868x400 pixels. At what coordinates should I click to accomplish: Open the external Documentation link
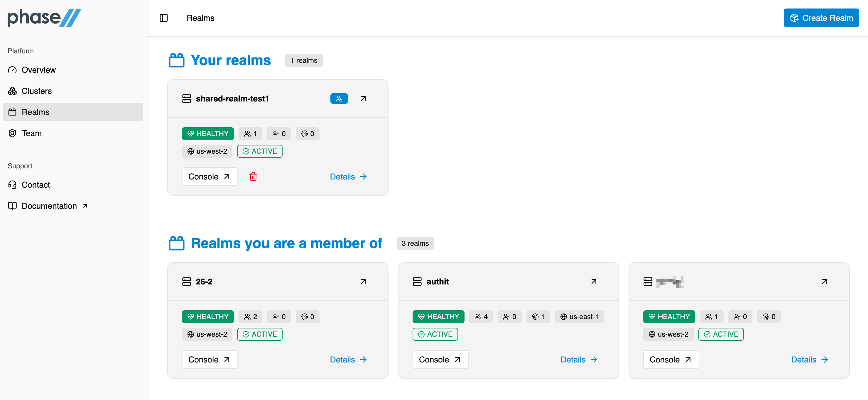[49, 206]
